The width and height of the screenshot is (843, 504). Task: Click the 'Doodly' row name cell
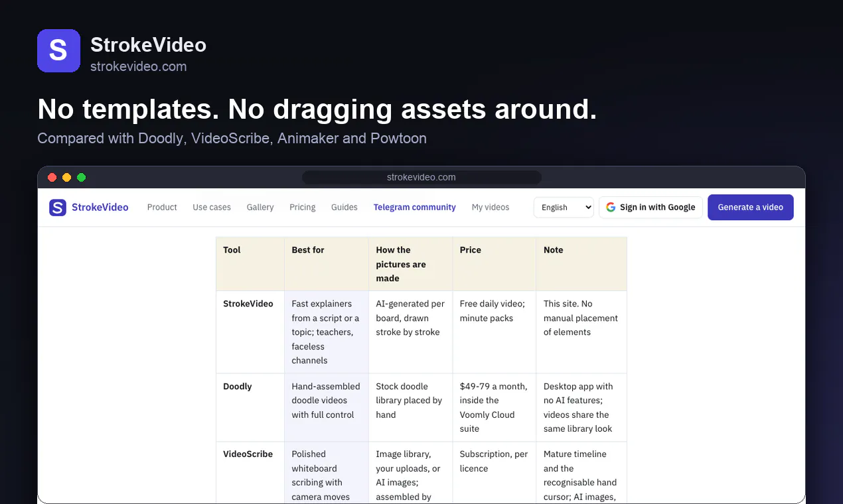pos(250,408)
